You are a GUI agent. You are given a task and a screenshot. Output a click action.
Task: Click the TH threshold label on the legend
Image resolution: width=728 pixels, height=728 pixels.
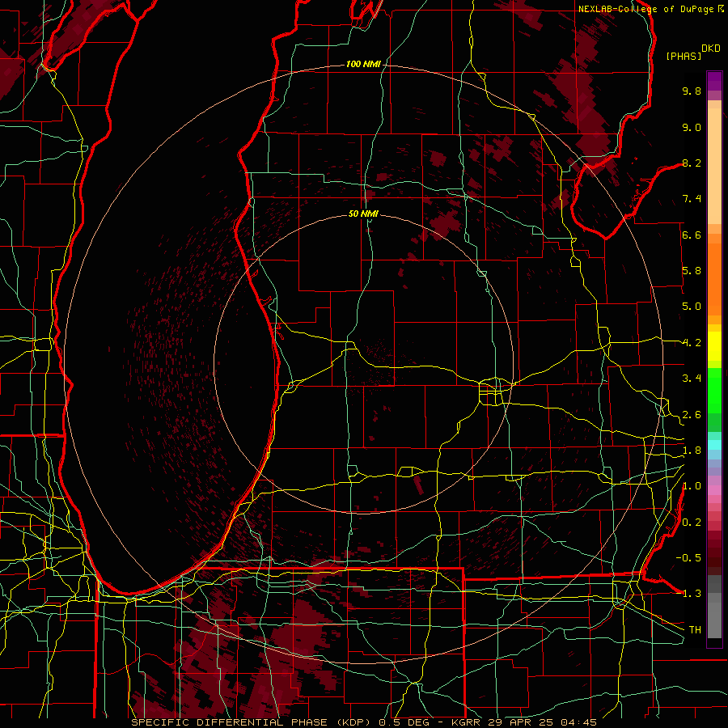coord(695,630)
